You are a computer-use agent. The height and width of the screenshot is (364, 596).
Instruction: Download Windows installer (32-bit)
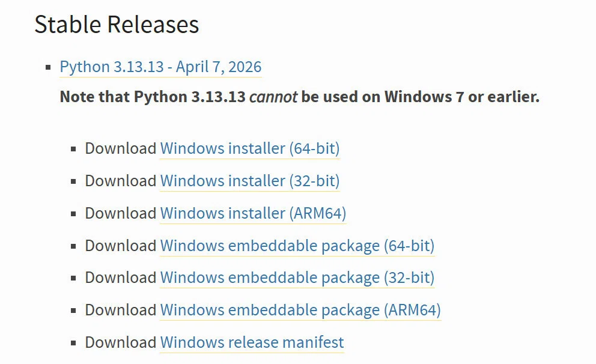(x=250, y=181)
